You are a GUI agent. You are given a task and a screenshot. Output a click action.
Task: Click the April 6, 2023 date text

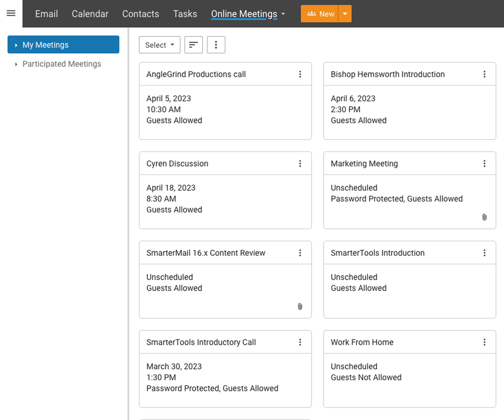pos(353,99)
